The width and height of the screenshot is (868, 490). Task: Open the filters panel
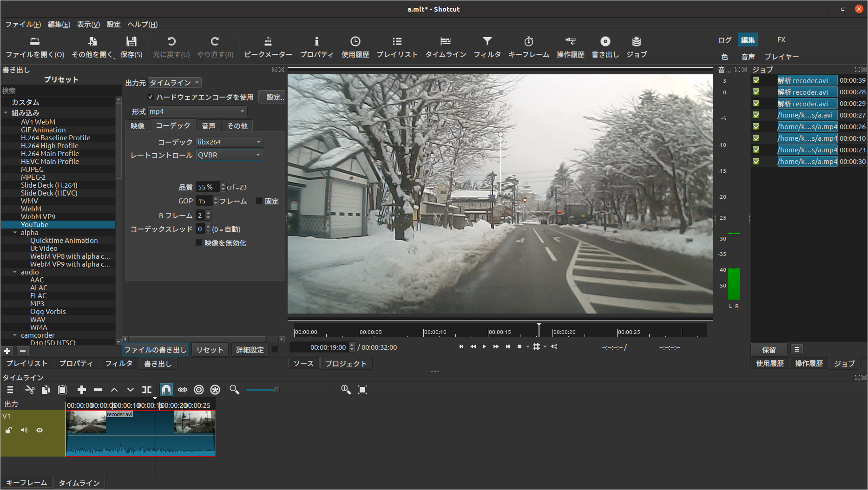click(x=487, y=46)
